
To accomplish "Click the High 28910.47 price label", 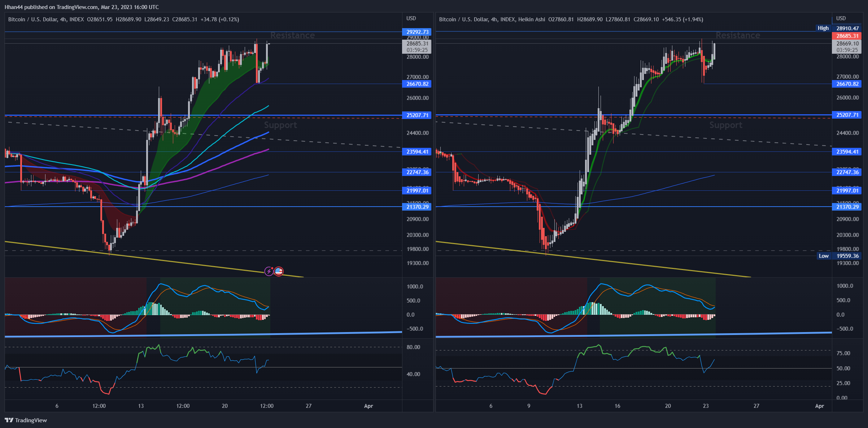I will pyautogui.click(x=839, y=28).
